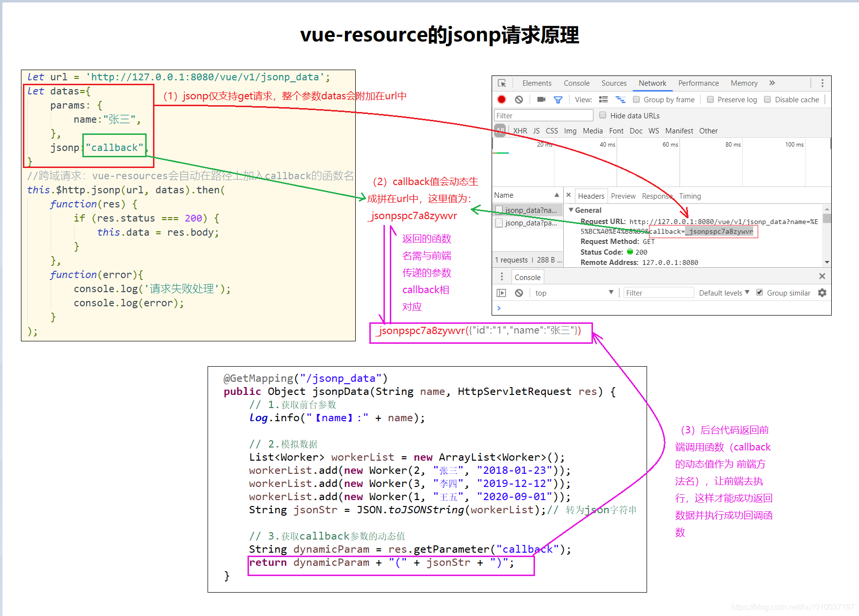The height and width of the screenshot is (616, 859).
Task: Switch to large request rows view
Action: (x=603, y=99)
